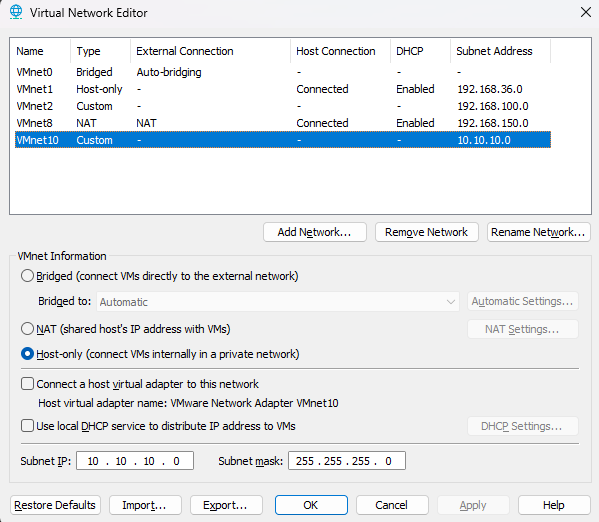Click the Subnet mask input field

[x=347, y=461]
